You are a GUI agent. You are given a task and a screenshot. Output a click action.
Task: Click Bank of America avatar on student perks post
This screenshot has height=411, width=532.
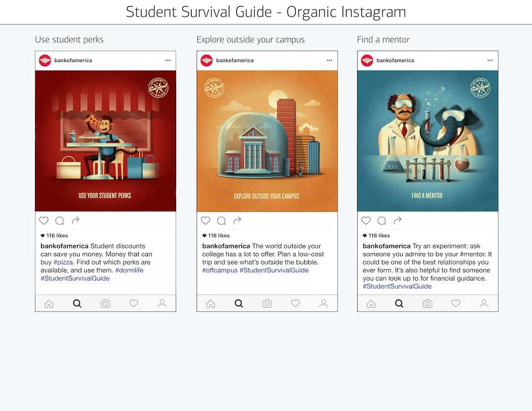point(45,60)
